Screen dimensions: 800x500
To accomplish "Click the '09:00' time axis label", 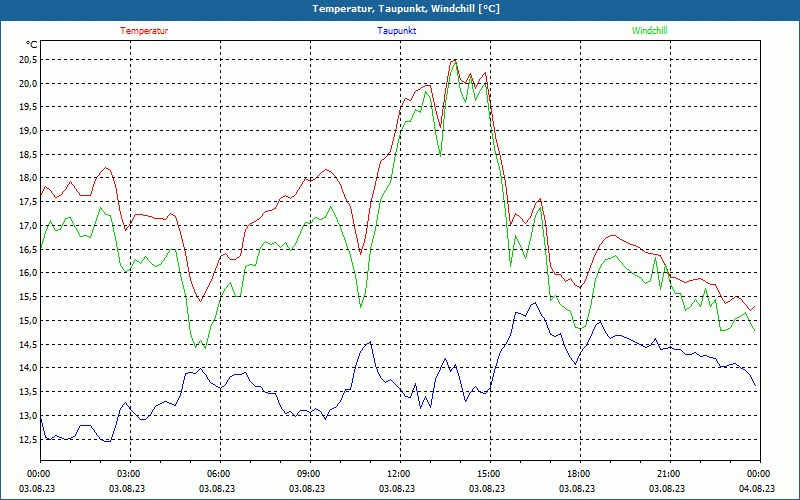I will [x=310, y=473].
